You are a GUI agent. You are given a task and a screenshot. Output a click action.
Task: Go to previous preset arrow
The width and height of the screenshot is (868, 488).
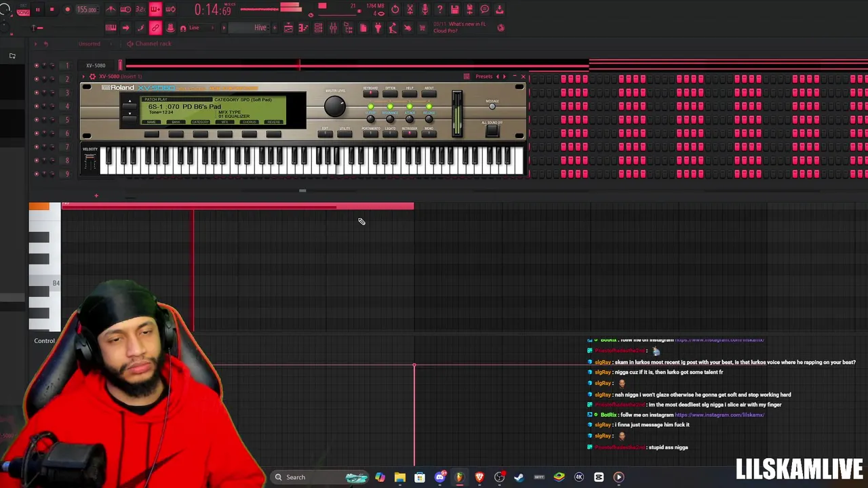[x=497, y=77]
